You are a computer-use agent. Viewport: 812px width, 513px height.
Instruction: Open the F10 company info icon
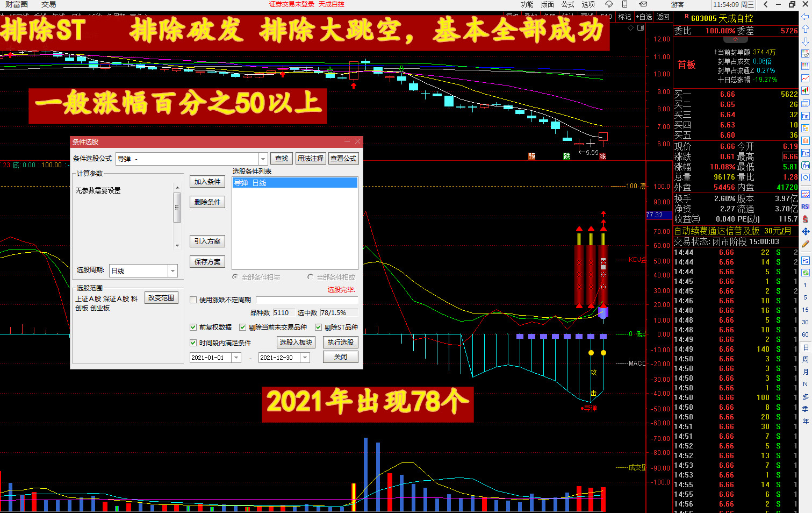(x=805, y=116)
